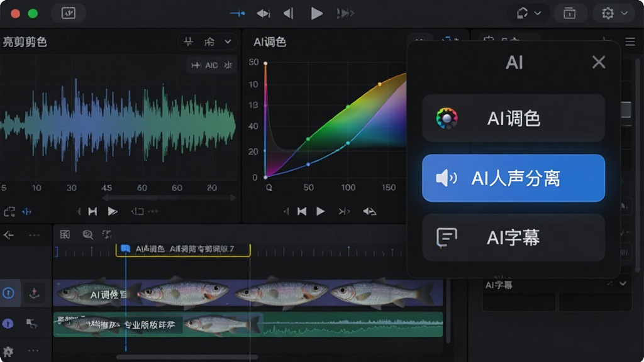Toggle the green audio track enable button
This screenshot has width=644, height=362.
[x=8, y=324]
